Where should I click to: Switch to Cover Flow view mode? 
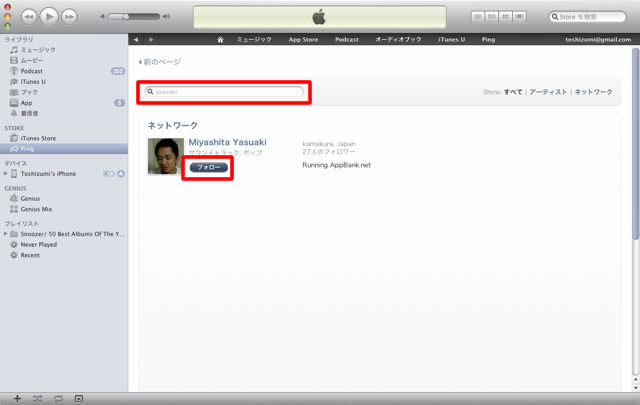click(519, 17)
